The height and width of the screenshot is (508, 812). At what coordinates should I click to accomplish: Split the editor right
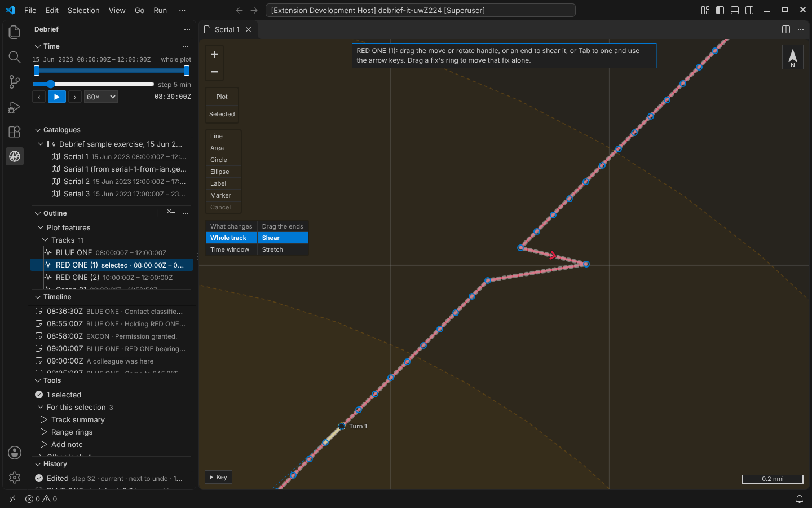tap(786, 29)
